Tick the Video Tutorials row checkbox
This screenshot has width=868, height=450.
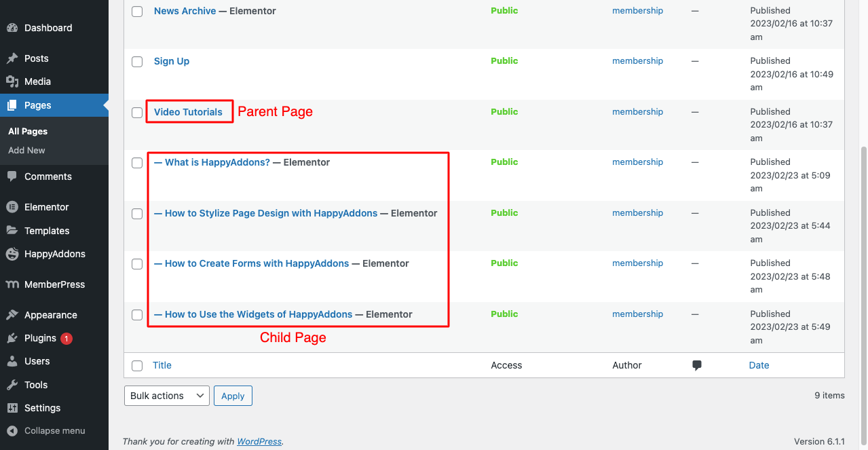tap(137, 113)
